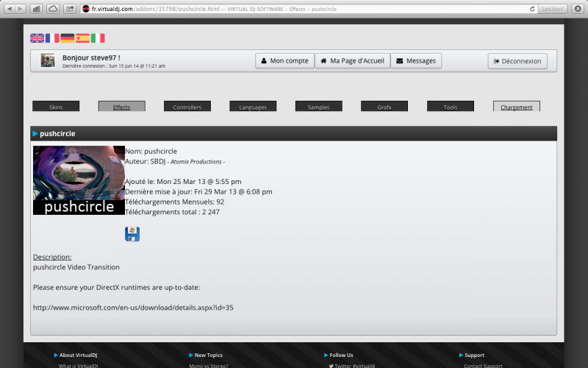Open the Chargement tab
Image resolution: width=588 pixels, height=368 pixels.
[x=517, y=106]
